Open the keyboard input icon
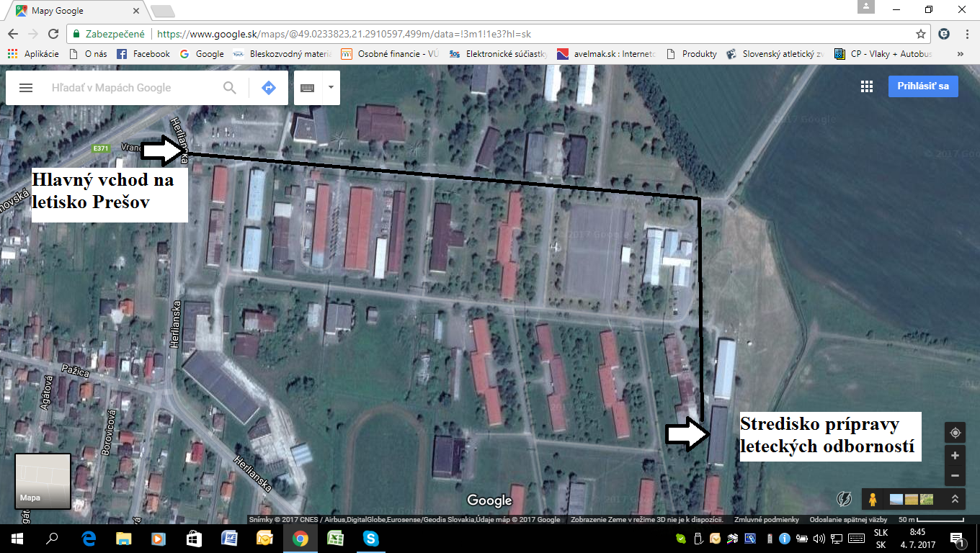The image size is (980, 553). [x=308, y=87]
